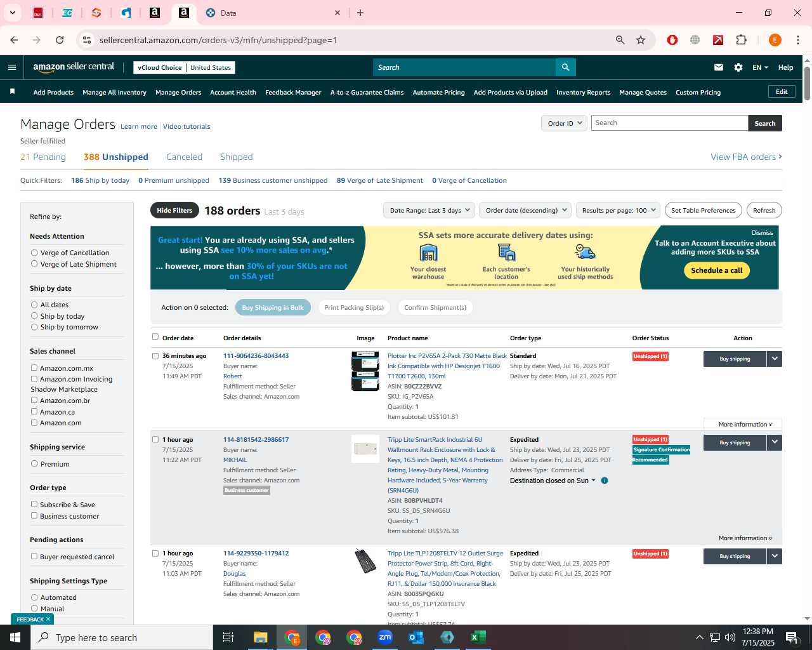This screenshot has height=650, width=812.
Task: Open the Date Range Last 3 days dropdown
Action: click(429, 210)
